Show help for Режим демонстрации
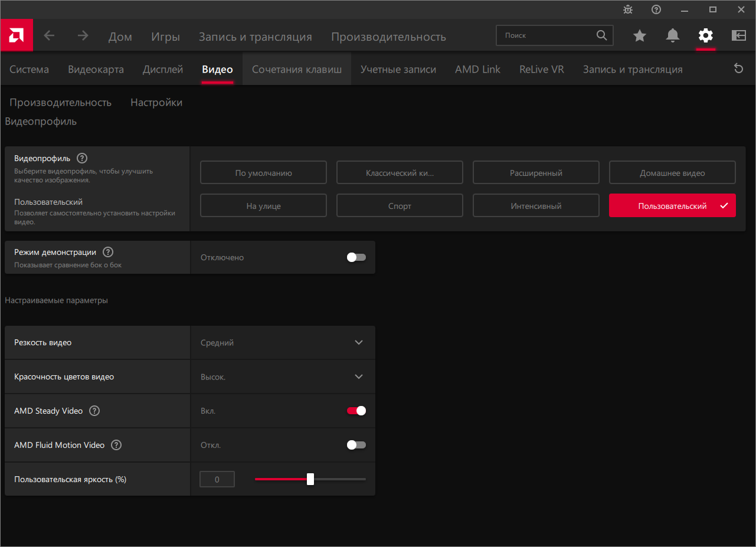 108,252
